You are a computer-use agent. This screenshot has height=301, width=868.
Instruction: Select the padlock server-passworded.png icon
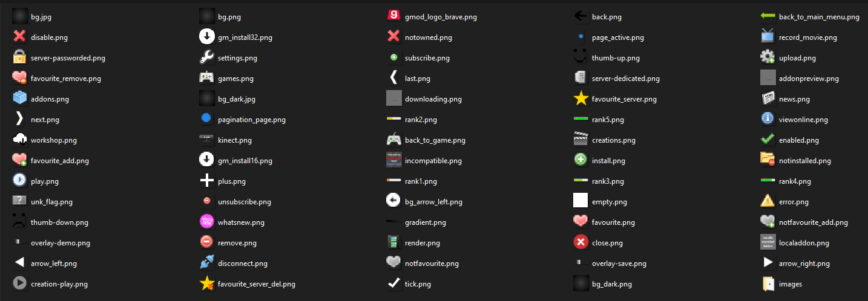(x=20, y=57)
